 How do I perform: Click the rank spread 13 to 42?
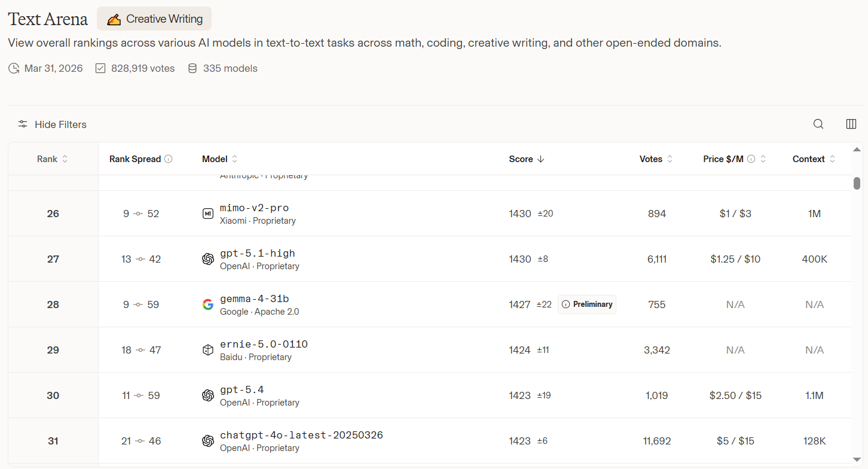141,259
